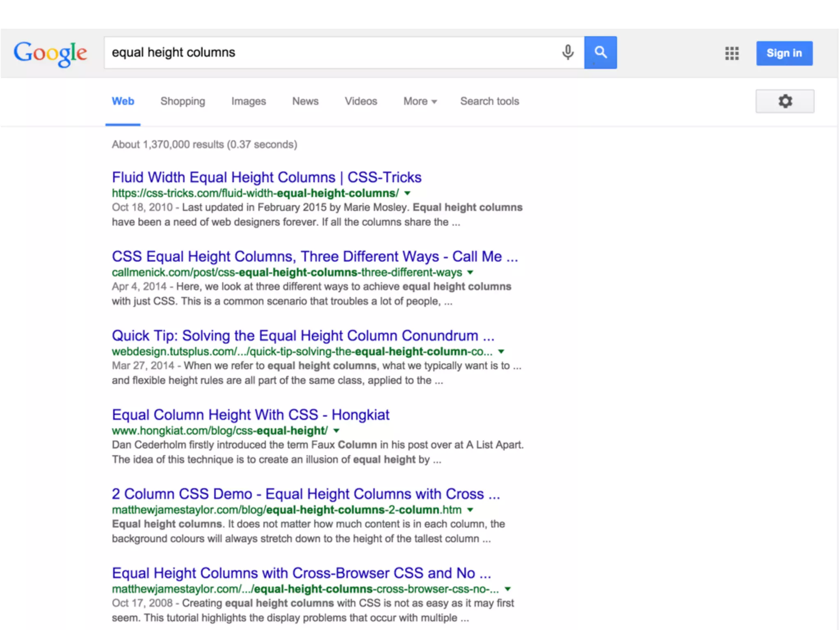The height and width of the screenshot is (630, 840).
Task: Switch to the Videos tab
Action: coord(361,101)
